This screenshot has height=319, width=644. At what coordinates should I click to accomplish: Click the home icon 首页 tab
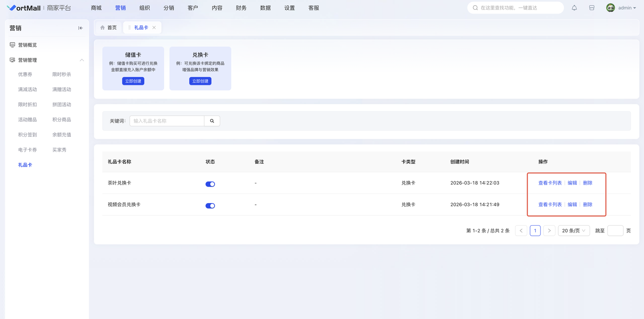coord(108,28)
